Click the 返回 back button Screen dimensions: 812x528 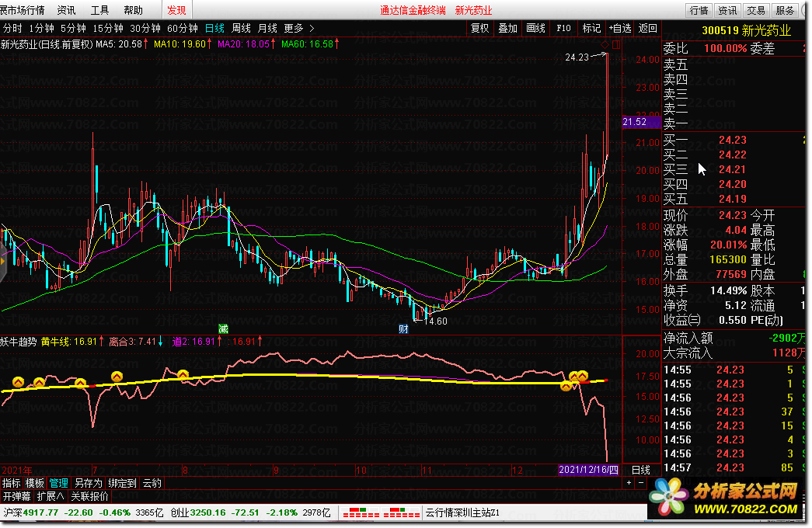pos(647,28)
